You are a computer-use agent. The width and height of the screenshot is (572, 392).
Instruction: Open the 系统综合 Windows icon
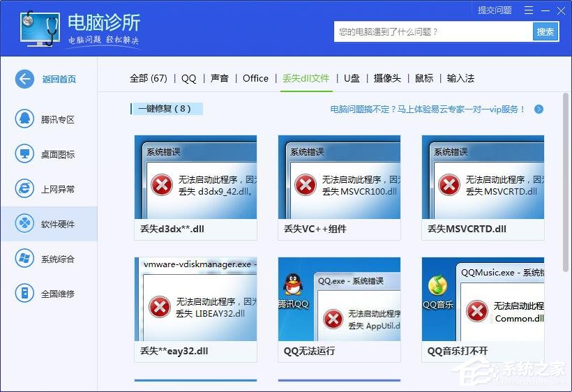(x=24, y=259)
